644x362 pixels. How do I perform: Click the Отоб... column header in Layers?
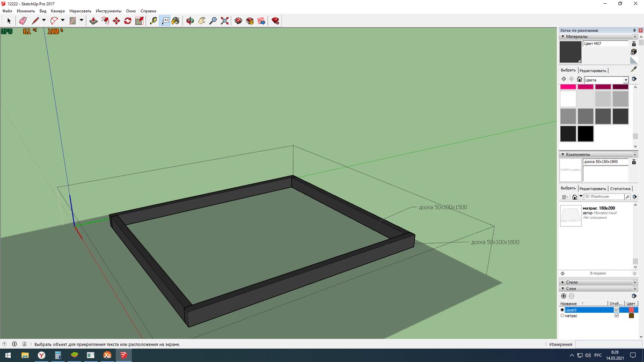[x=617, y=304]
